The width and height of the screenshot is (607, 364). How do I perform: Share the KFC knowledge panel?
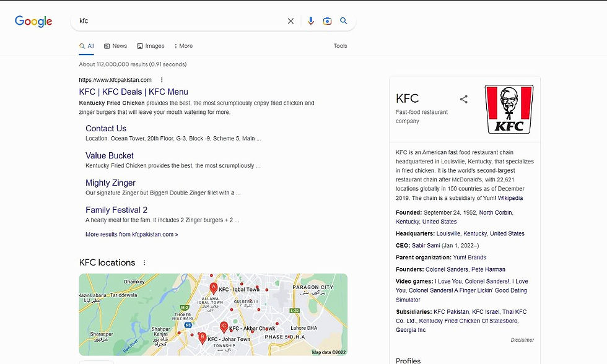pyautogui.click(x=464, y=100)
